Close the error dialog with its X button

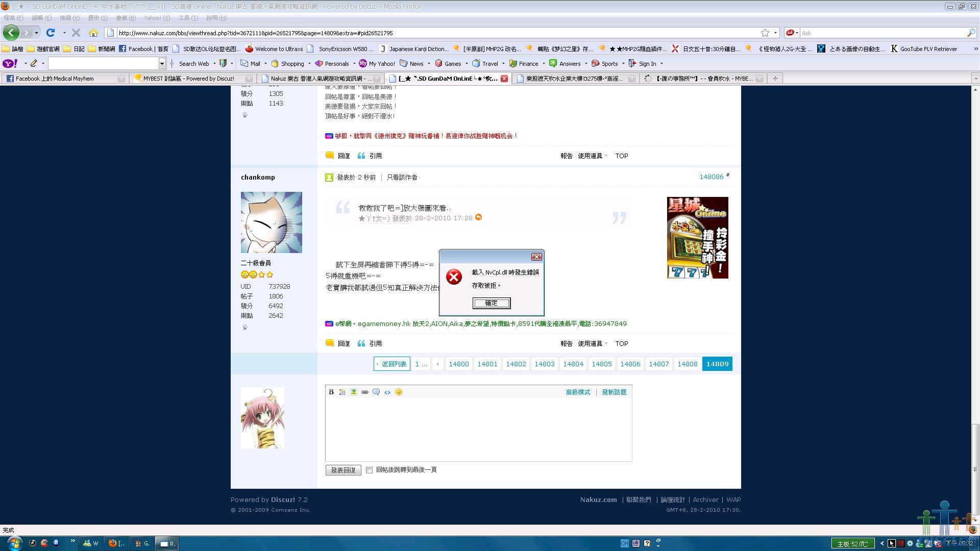click(536, 257)
